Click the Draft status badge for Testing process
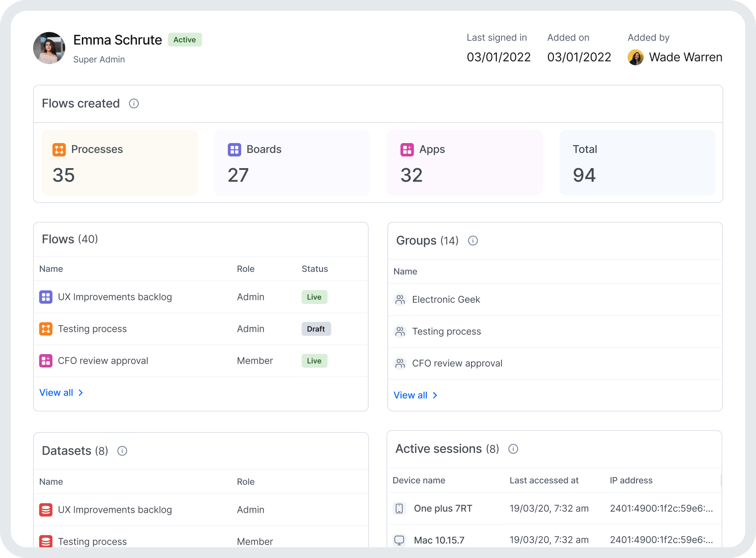756x558 pixels. point(316,329)
